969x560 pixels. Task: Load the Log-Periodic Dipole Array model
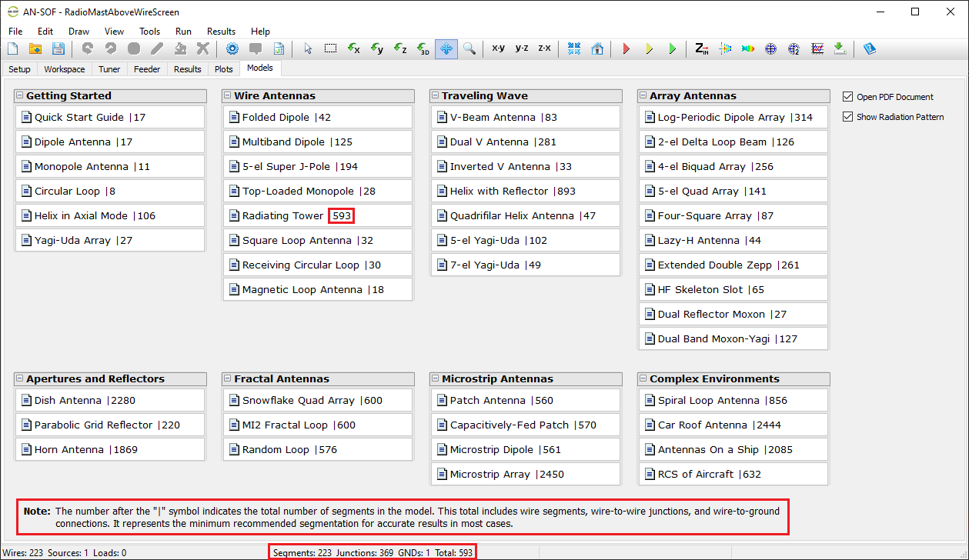[x=733, y=118]
